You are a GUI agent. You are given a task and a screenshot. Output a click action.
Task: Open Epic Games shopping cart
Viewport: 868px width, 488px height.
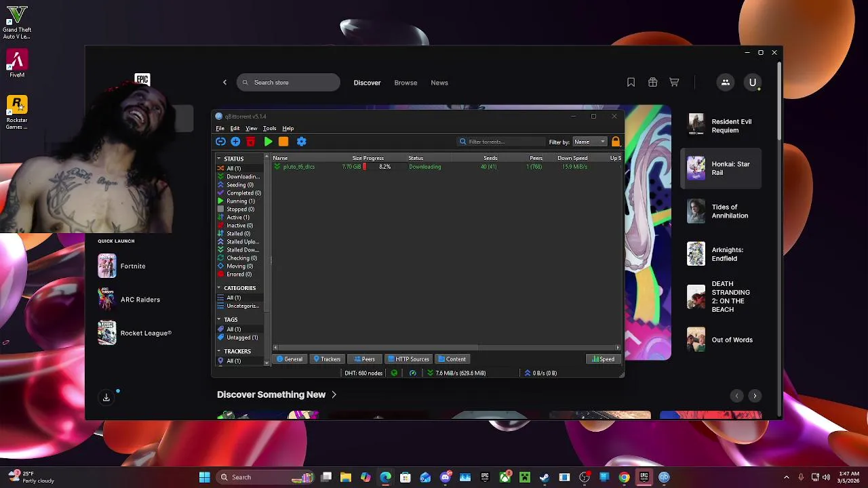click(x=674, y=83)
